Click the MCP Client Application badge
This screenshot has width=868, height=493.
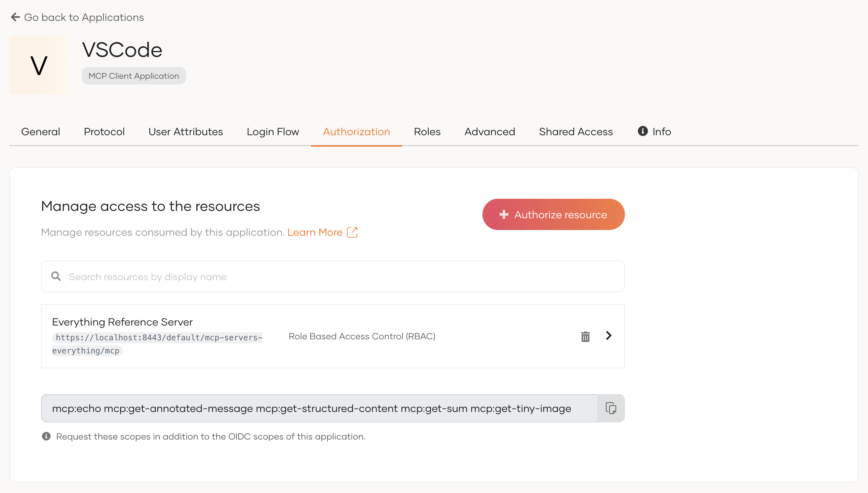pyautogui.click(x=134, y=76)
